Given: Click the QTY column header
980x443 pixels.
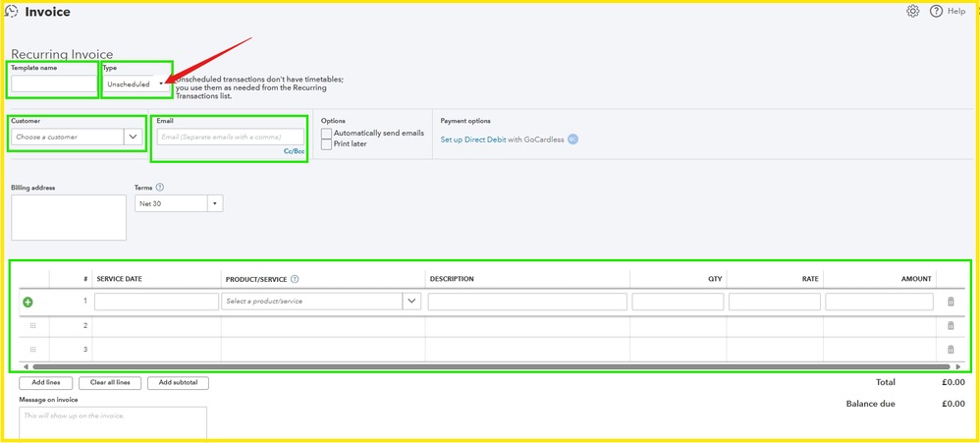Looking at the screenshot, I should [715, 279].
